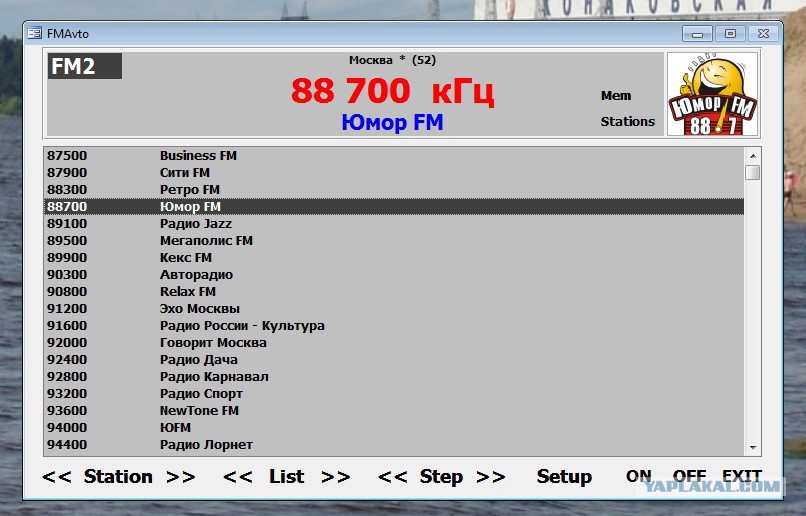Page the list forward with List >>
806x516 pixels.
coord(336,476)
